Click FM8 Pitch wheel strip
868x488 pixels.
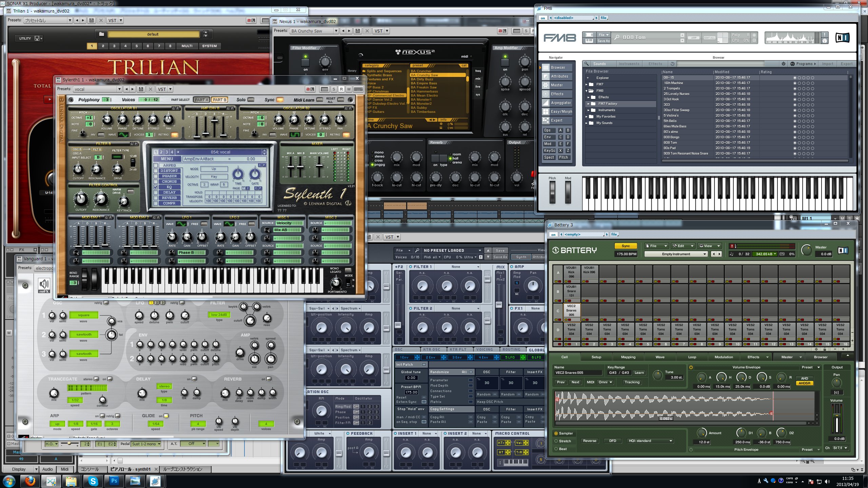(x=552, y=192)
